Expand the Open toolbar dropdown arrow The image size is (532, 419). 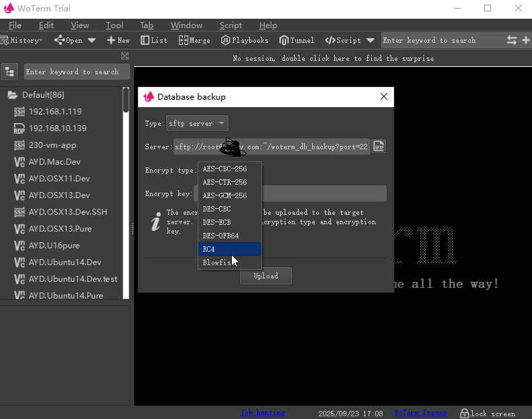coord(92,40)
